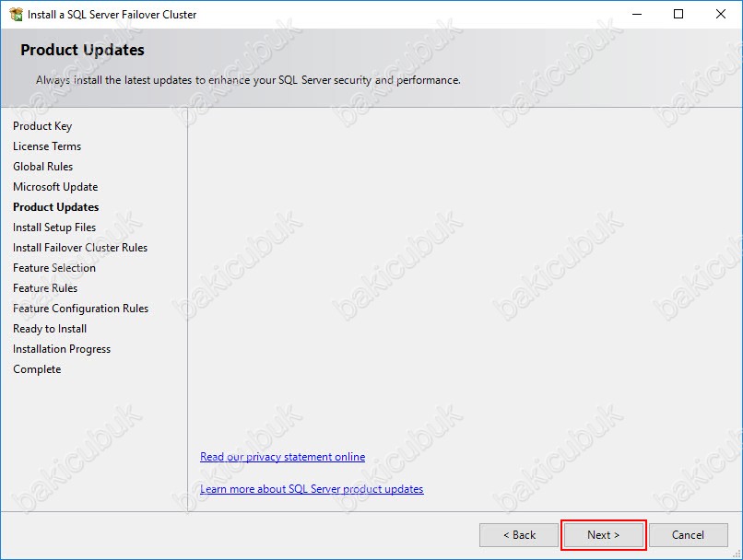Select the Feature Rules step
The image size is (743, 560).
(x=45, y=288)
